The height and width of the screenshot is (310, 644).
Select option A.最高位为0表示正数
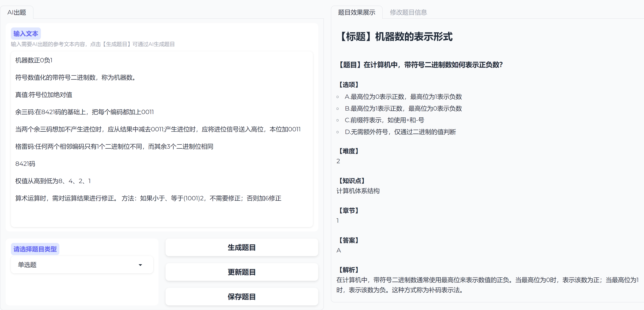click(403, 97)
